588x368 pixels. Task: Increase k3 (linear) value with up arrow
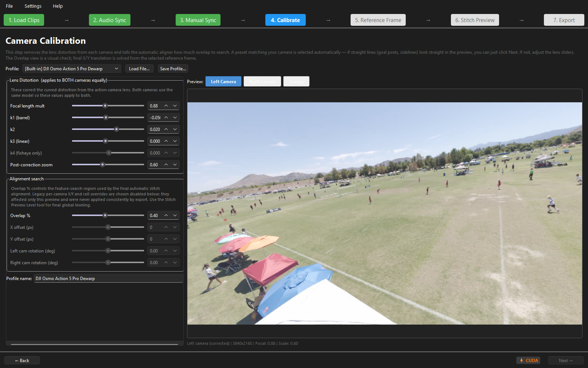point(166,141)
